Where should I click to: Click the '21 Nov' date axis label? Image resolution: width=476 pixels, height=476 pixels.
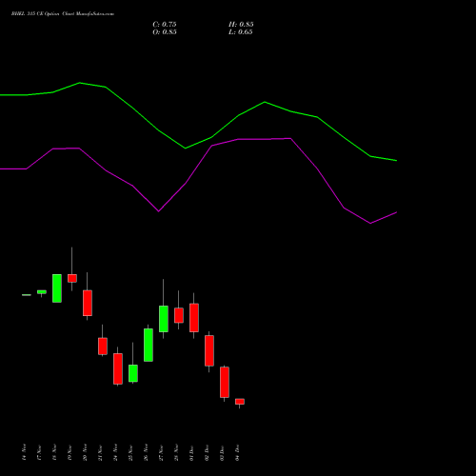[100, 452]
